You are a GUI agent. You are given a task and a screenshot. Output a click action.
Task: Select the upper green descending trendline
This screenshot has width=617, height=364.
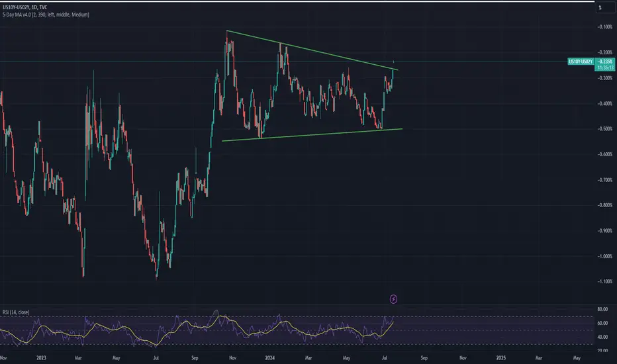tap(312, 50)
